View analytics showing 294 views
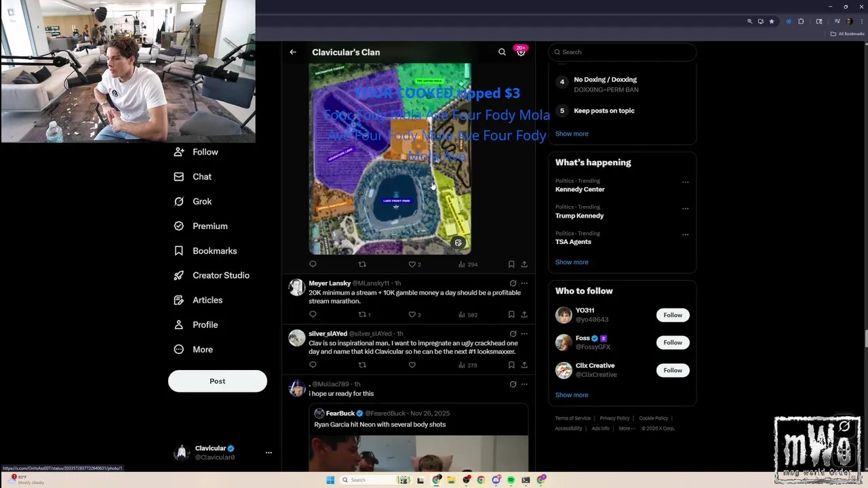This screenshot has height=488, width=868. (x=468, y=264)
